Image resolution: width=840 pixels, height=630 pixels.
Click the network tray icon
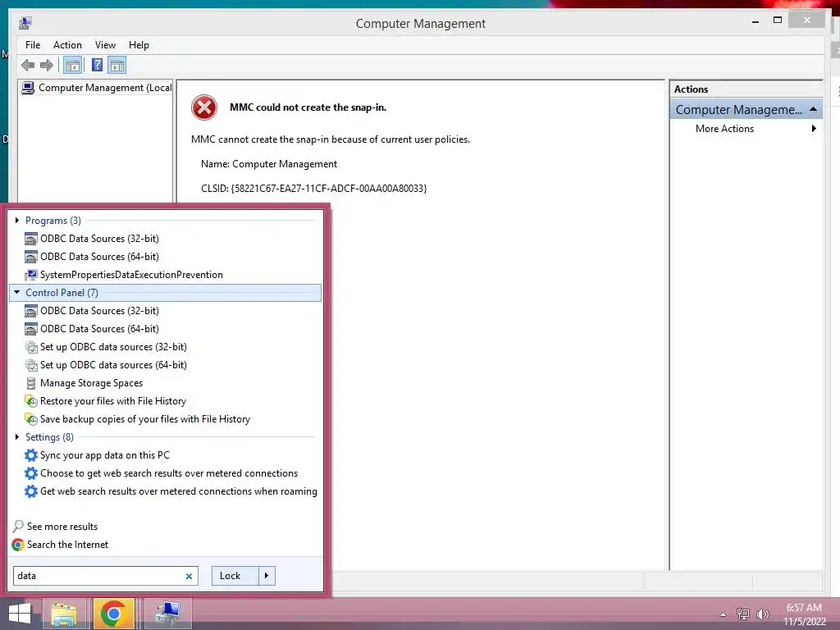tap(743, 614)
